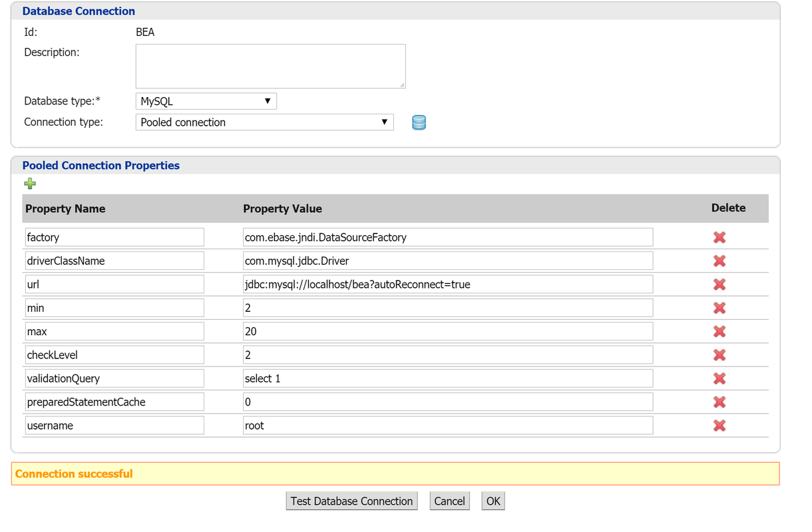Screen dimensions: 812x532
Task: Focus the Description text area
Action: 271,66
